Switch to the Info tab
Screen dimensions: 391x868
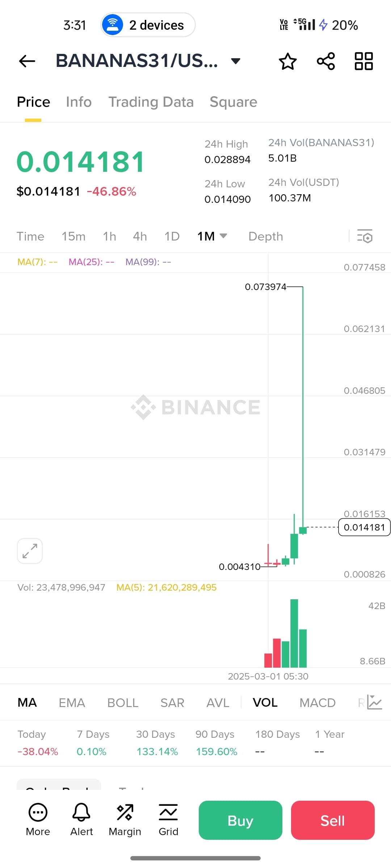click(x=79, y=102)
